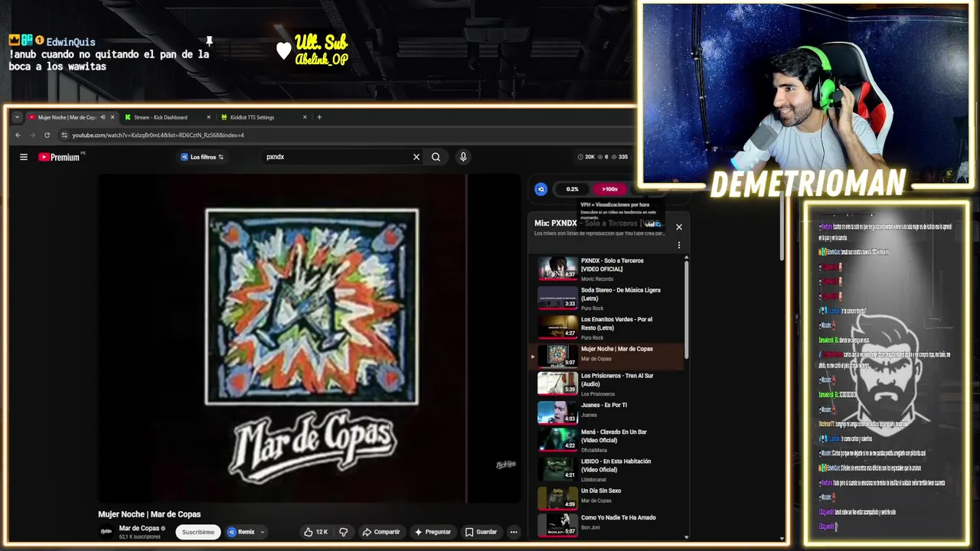
Task: Play LIBIDO - En Esta Habitación
Action: tap(609, 469)
